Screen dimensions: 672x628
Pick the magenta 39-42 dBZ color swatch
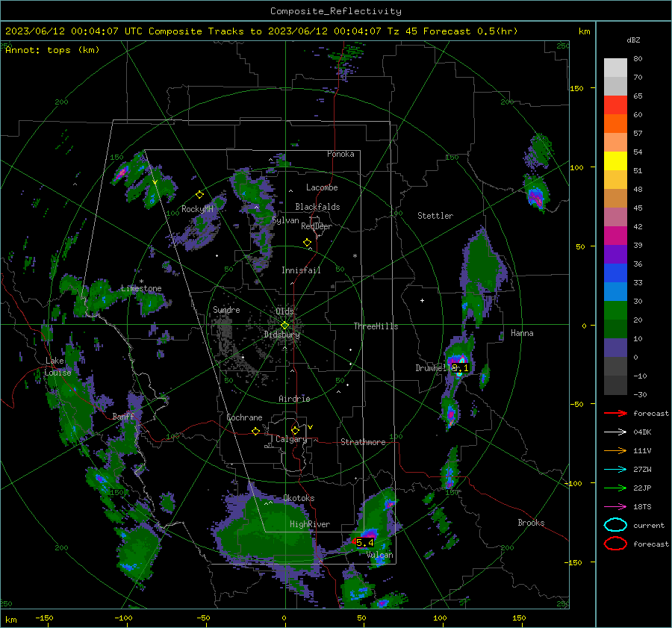[615, 236]
